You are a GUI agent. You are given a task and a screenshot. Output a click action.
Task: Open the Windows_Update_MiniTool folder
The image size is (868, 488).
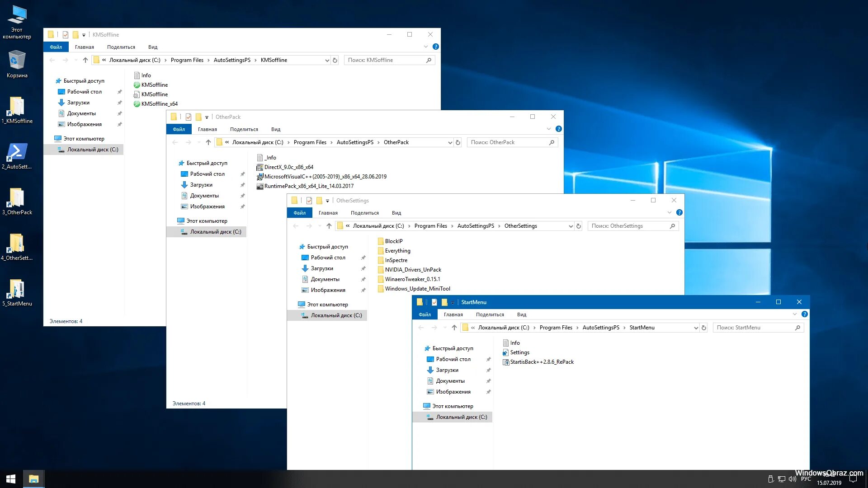417,288
